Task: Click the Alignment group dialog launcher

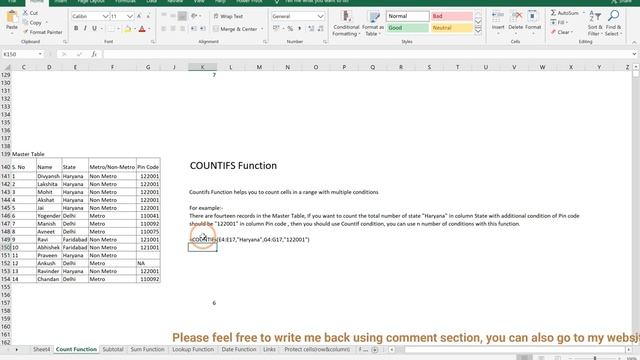Action: 265,42
